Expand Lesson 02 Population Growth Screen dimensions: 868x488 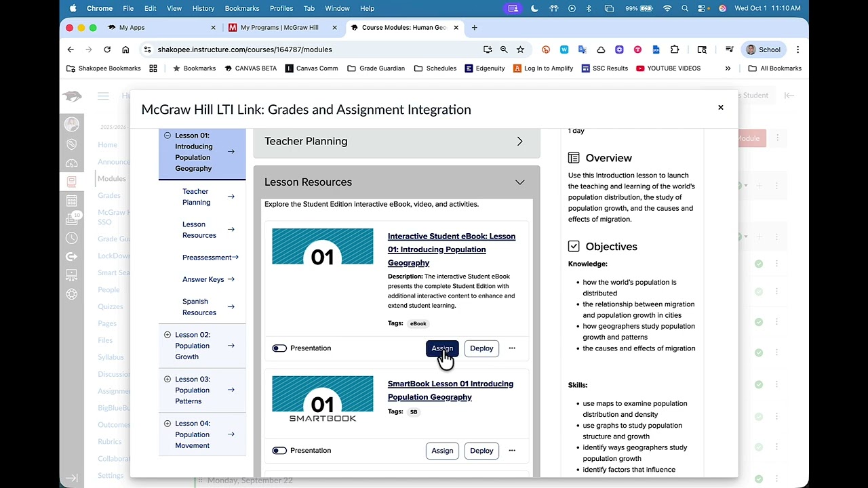click(167, 335)
